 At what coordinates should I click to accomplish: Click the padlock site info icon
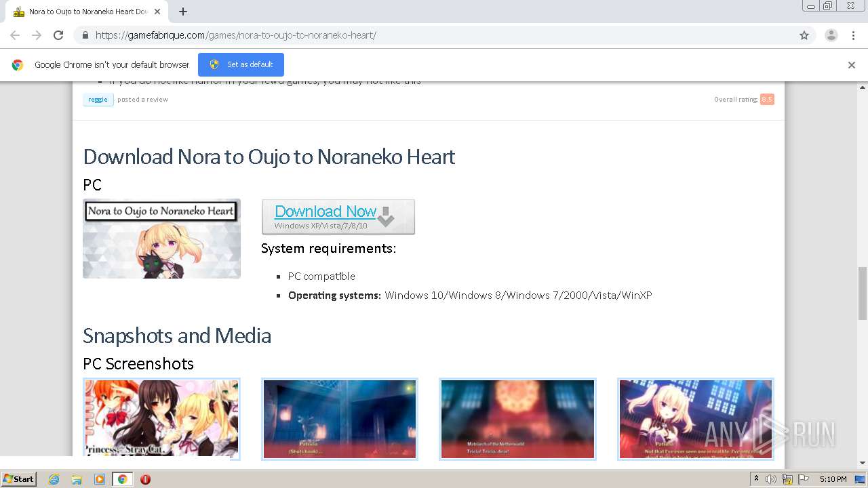[85, 35]
